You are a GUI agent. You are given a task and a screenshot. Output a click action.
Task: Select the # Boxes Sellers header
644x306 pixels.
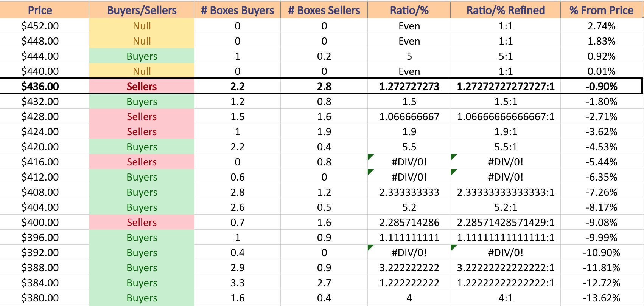click(324, 10)
